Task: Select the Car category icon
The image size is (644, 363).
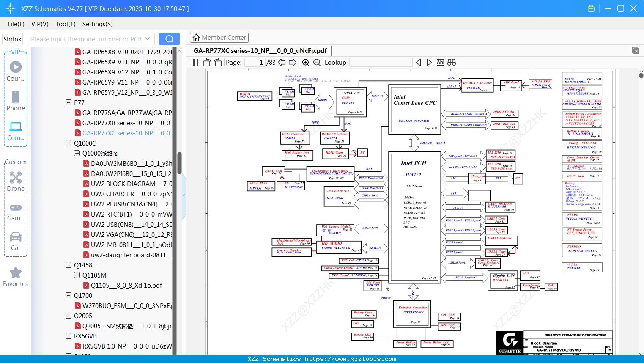Action: coord(16,241)
